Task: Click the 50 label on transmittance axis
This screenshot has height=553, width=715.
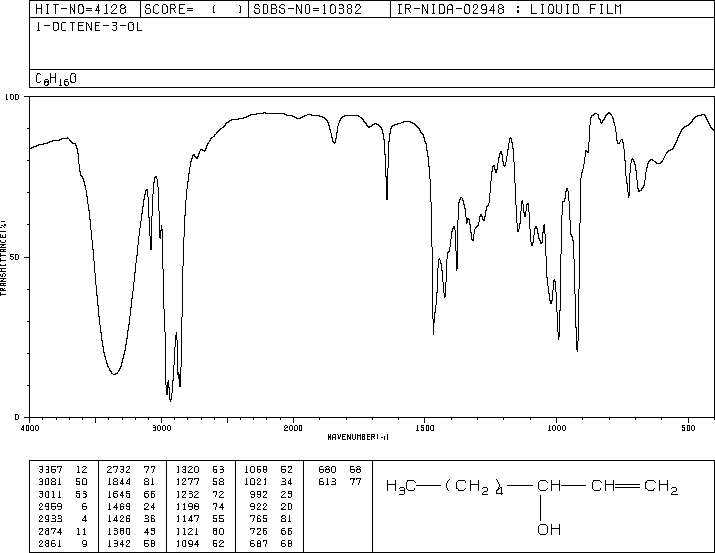Action: click(15, 257)
